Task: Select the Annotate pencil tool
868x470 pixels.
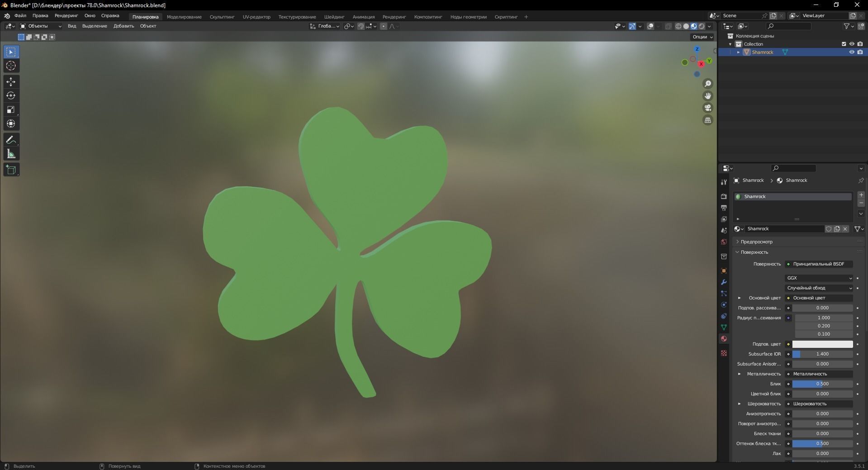Action: coord(11,140)
